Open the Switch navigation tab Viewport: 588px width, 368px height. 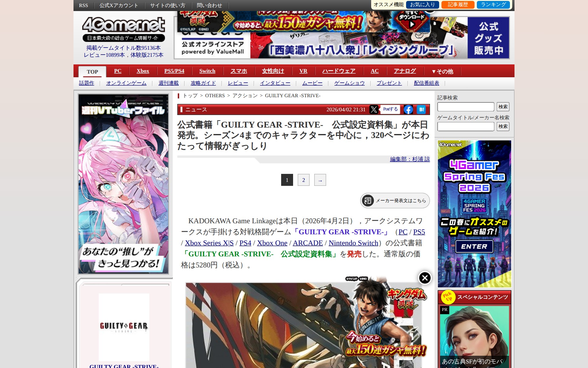pos(207,71)
